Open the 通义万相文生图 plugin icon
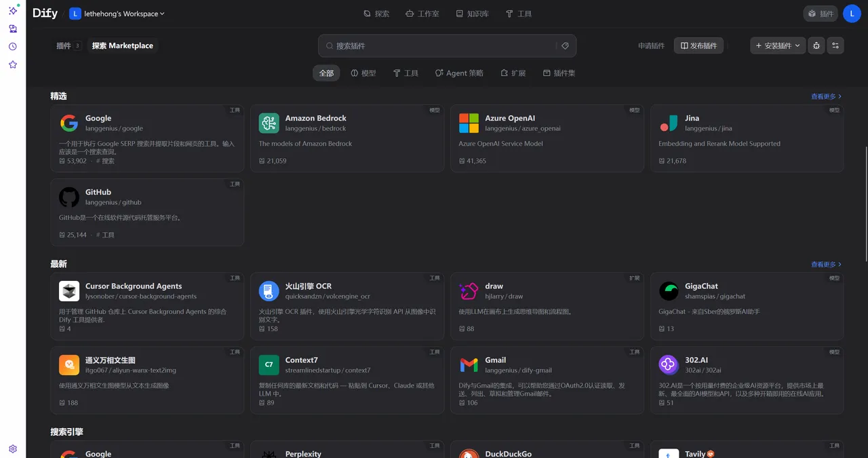 pyautogui.click(x=69, y=365)
